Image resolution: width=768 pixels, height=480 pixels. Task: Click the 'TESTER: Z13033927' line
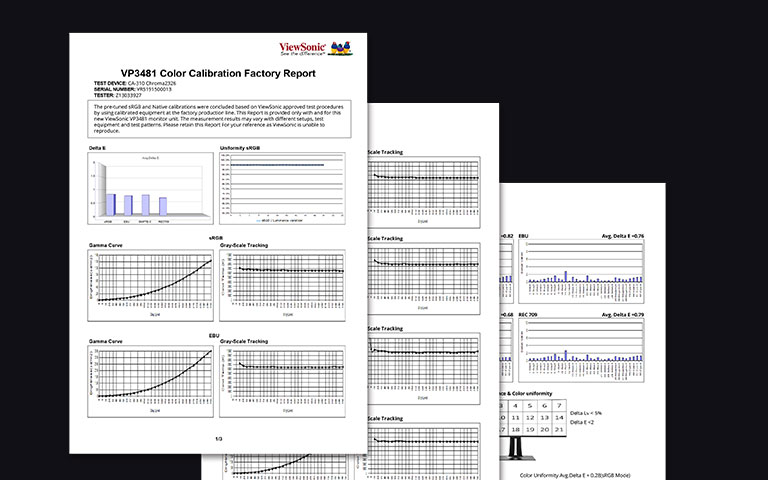click(x=118, y=96)
